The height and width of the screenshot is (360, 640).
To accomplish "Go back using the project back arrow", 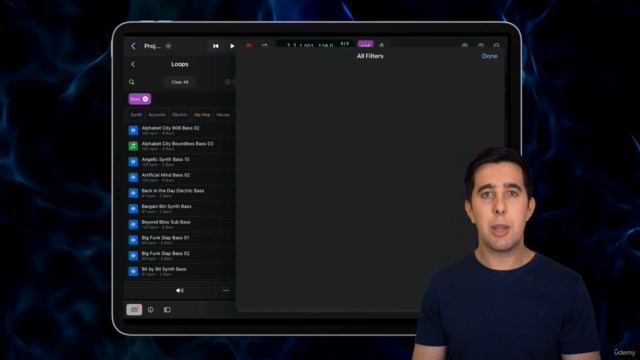I will 133,46.
